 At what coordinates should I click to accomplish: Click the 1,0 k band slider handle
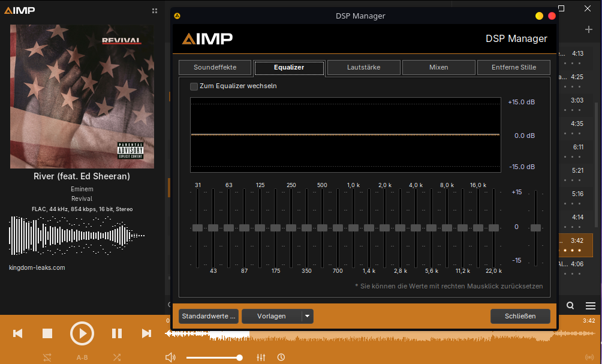(354, 228)
